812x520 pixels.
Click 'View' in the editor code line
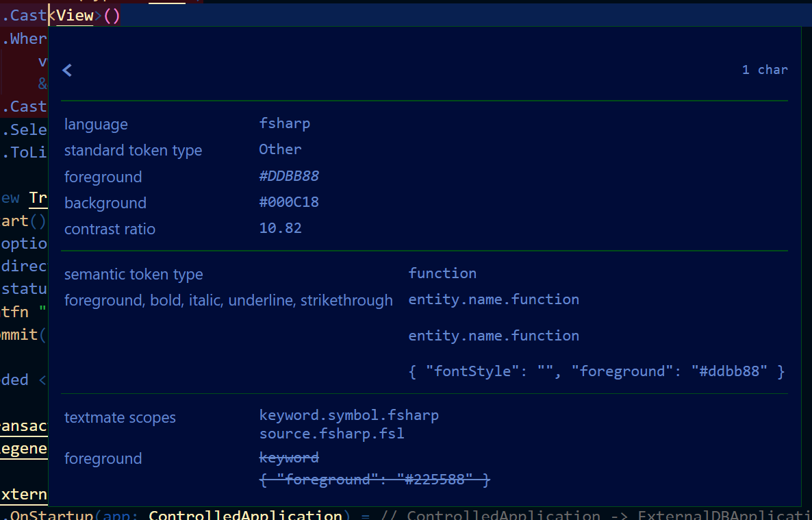pyautogui.click(x=75, y=16)
